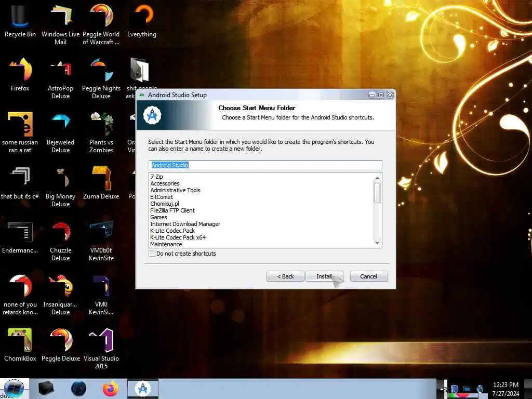Click the Firefox icon in the taskbar

[111, 389]
